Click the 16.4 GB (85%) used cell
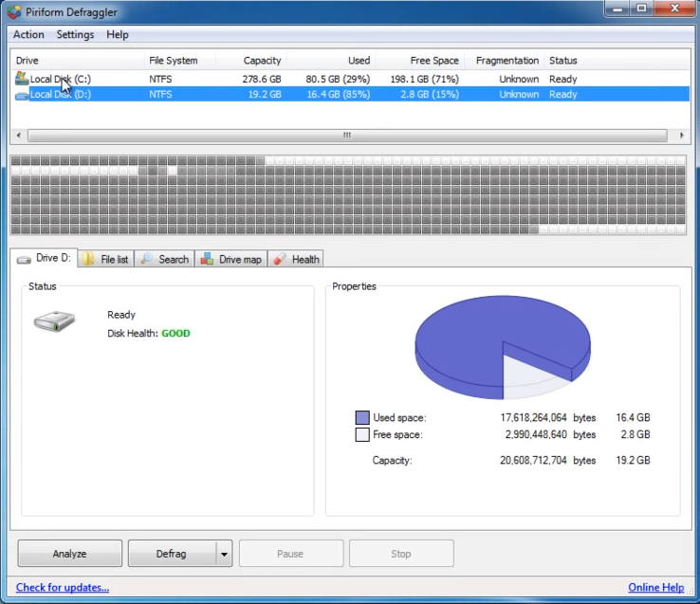This screenshot has height=604, width=700. click(x=339, y=94)
